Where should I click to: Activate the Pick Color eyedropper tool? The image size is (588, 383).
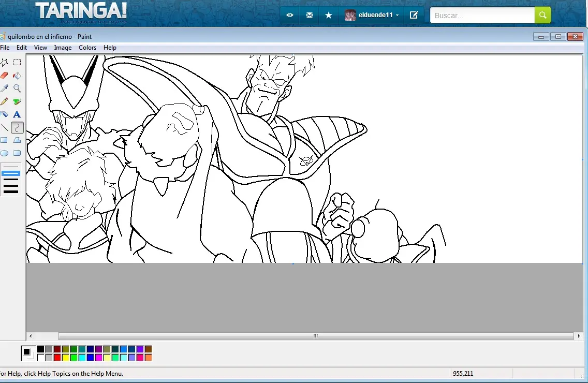pos(5,88)
